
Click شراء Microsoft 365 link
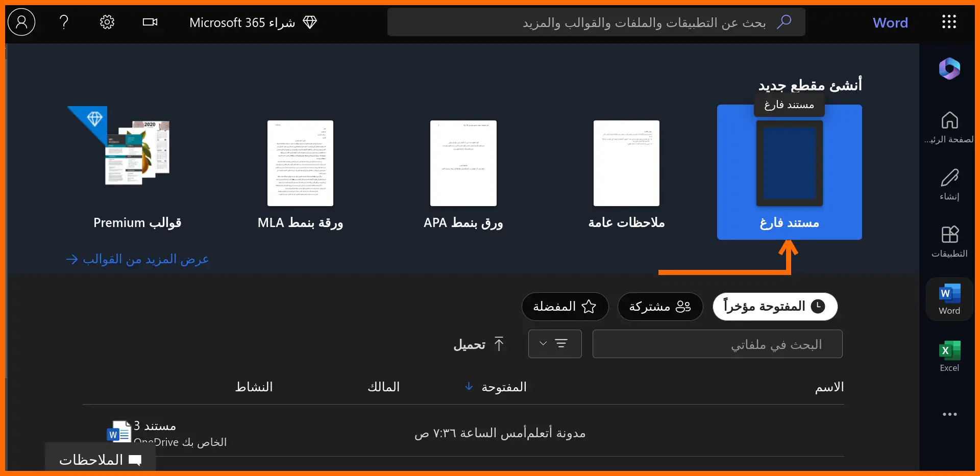242,22
